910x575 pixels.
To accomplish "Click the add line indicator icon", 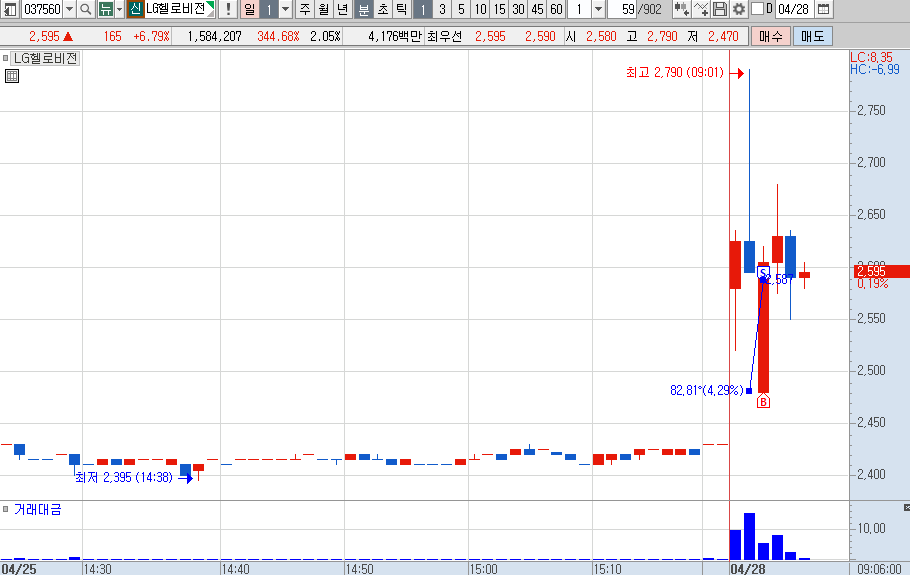I will (x=701, y=9).
